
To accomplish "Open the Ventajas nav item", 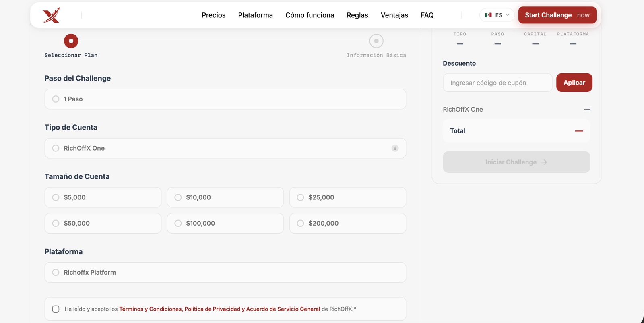I will coord(394,15).
